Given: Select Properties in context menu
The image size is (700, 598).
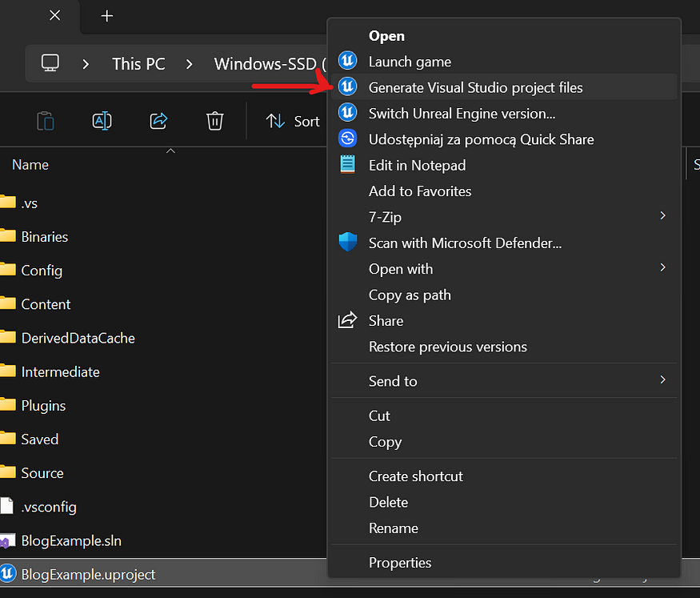Looking at the screenshot, I should pyautogui.click(x=400, y=563).
